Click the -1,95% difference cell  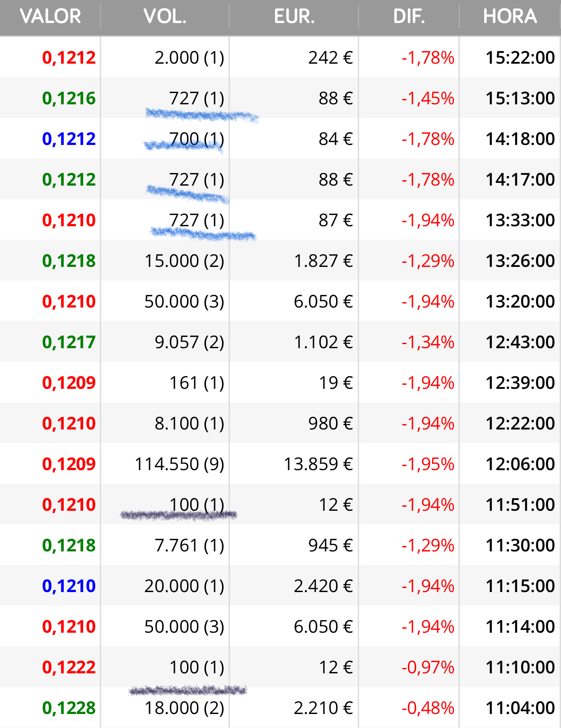[x=428, y=464]
